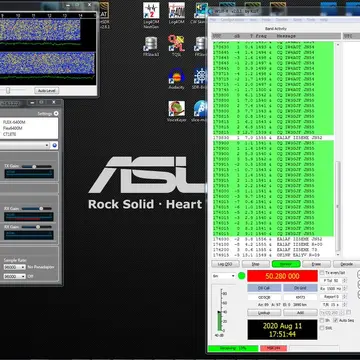Viewport: 360px width, 360px height.
Task: Click the Lookup button
Action: tap(264, 313)
